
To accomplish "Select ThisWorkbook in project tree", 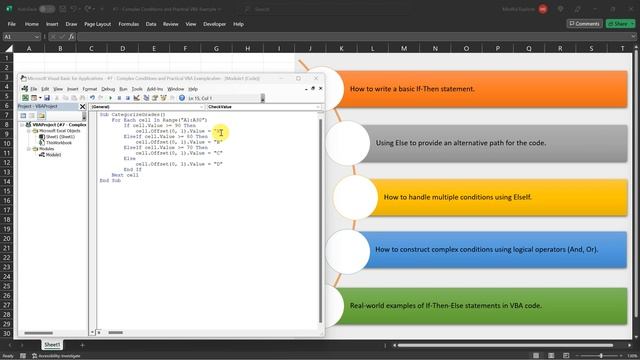I will click(58, 143).
